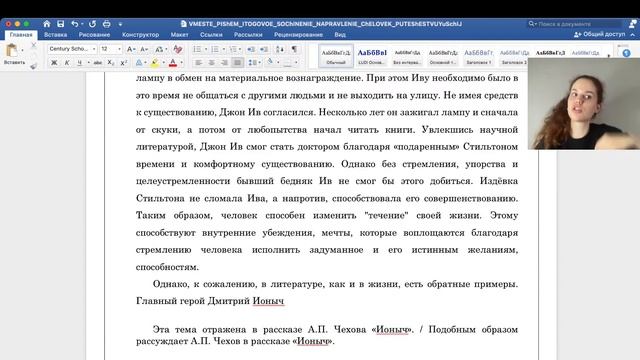Apply the Заголовок 1 style
Image resolution: width=640 pixels, height=360 pixels.
pos(479,56)
